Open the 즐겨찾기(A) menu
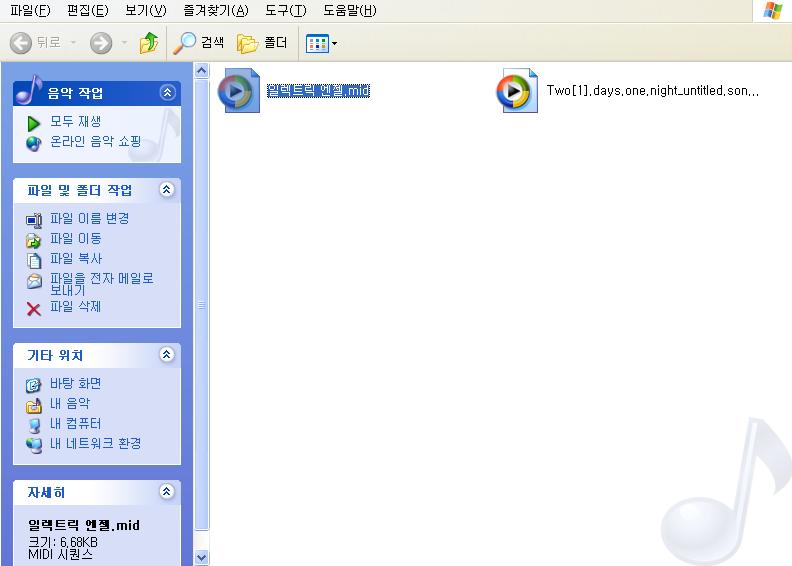Viewport: 792px width, 566px height. 216,10
